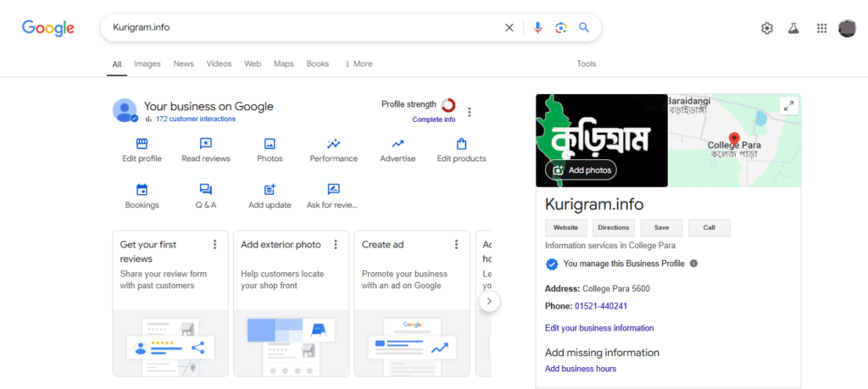The height and width of the screenshot is (389, 868).
Task: Click the Call button
Action: pos(709,228)
